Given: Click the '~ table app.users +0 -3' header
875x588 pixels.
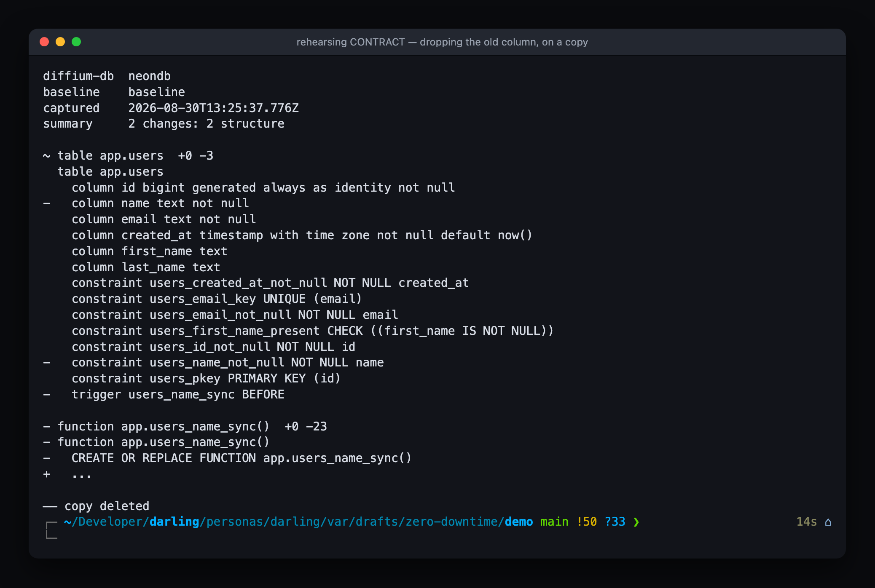Looking at the screenshot, I should (x=128, y=156).
